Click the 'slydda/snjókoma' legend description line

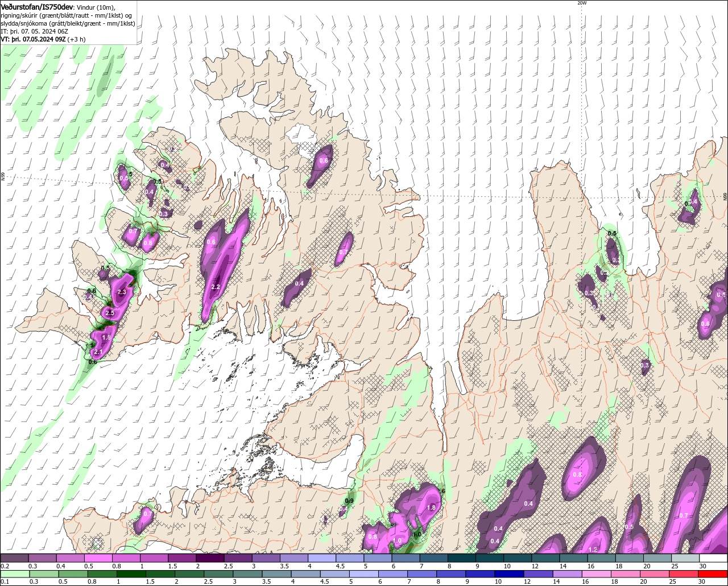pyautogui.click(x=68, y=23)
